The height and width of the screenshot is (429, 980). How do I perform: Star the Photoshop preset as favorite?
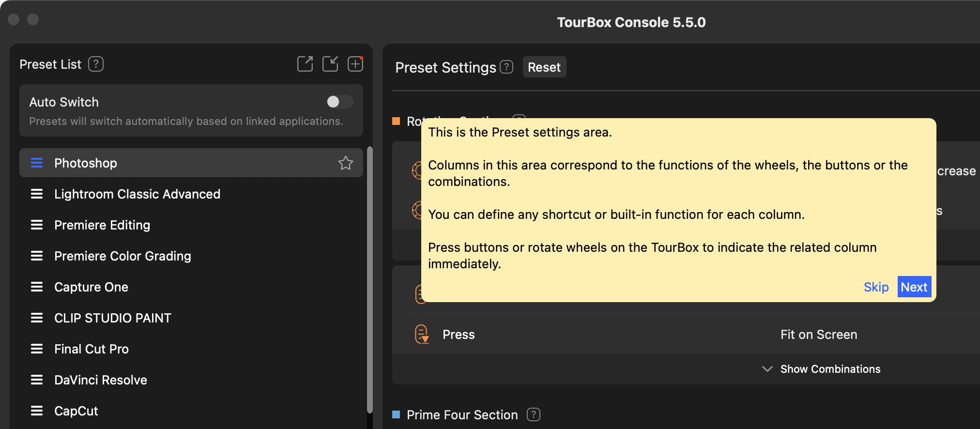coord(345,163)
